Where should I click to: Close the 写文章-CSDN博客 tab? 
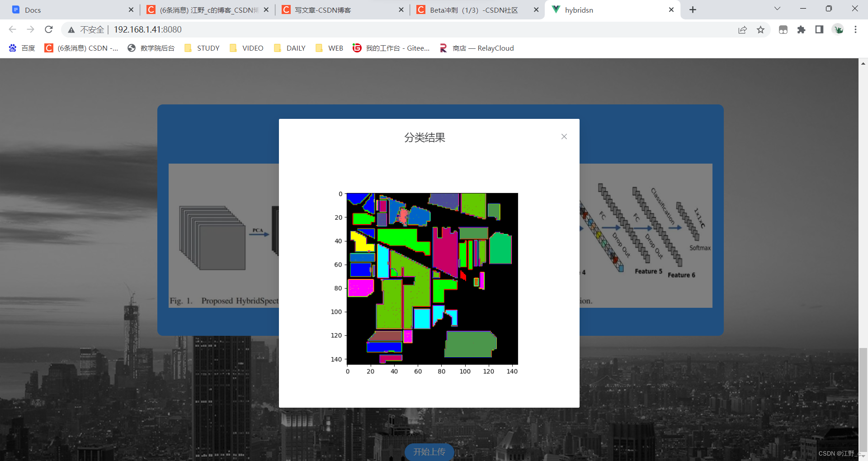click(x=401, y=9)
